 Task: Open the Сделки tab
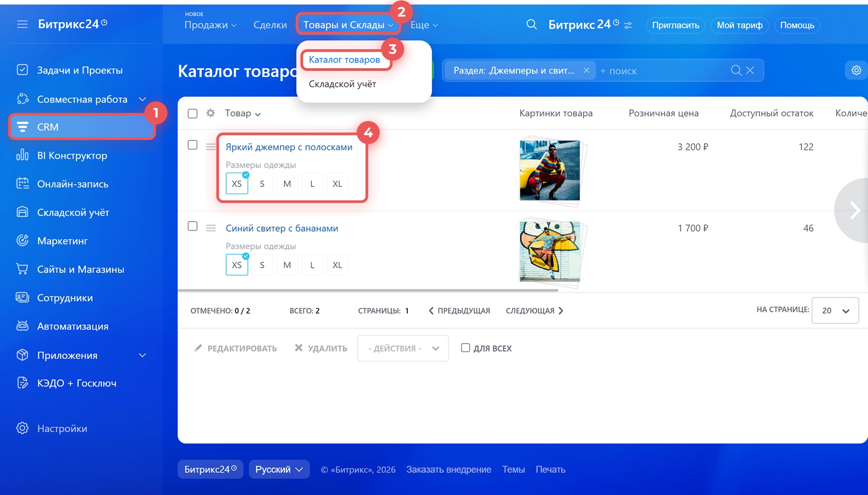click(270, 25)
